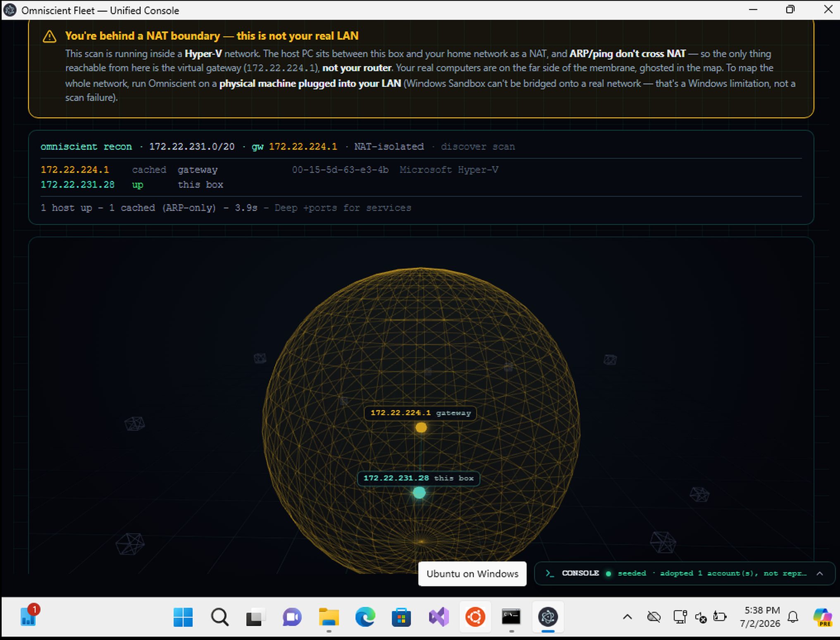Click the 'discover scan' label

[478, 147]
